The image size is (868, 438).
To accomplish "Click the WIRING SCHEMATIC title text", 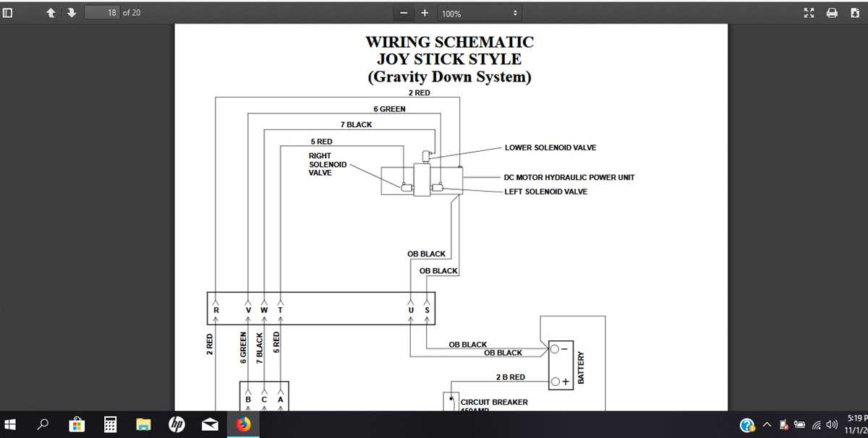I will pos(449,42).
